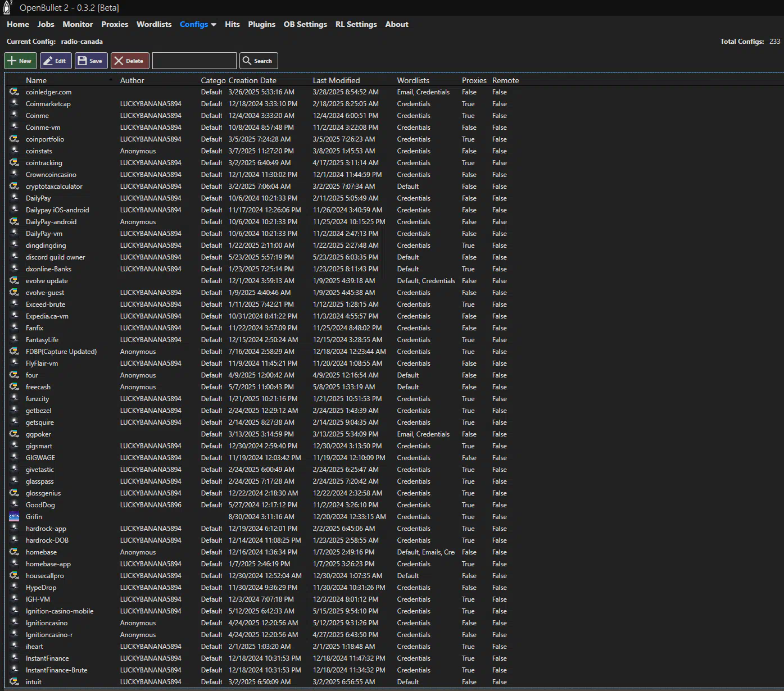Screen dimensions: 784x691
Task: Open the Jobs menu
Action: 46,24
